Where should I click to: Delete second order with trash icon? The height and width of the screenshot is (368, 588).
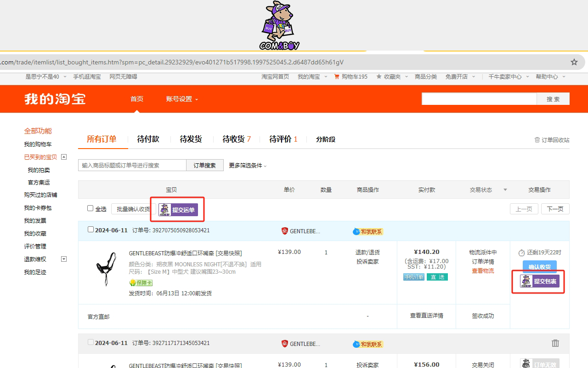[555, 343]
